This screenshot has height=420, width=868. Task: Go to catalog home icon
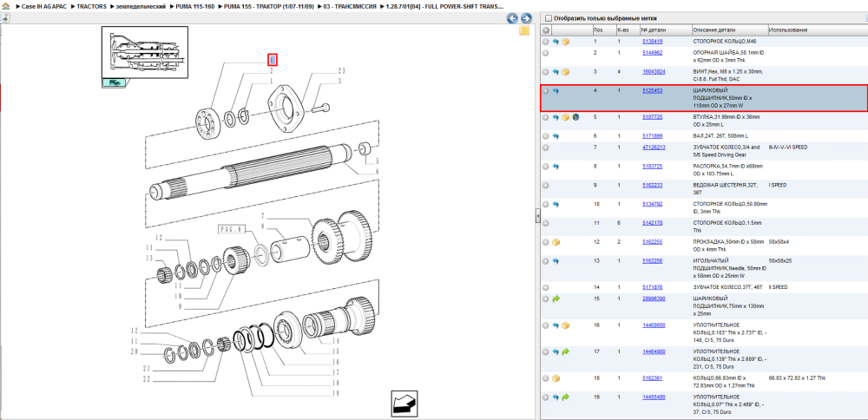point(5,6)
